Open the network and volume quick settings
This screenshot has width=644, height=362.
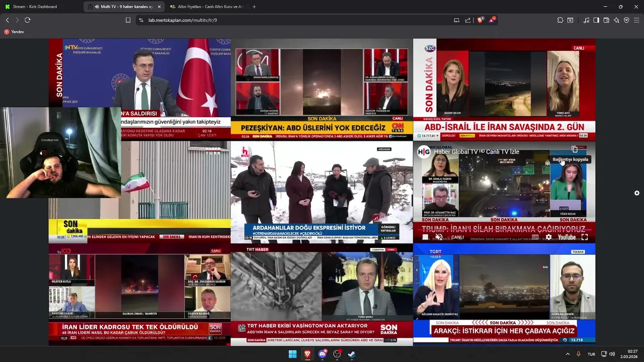[x=608, y=354]
